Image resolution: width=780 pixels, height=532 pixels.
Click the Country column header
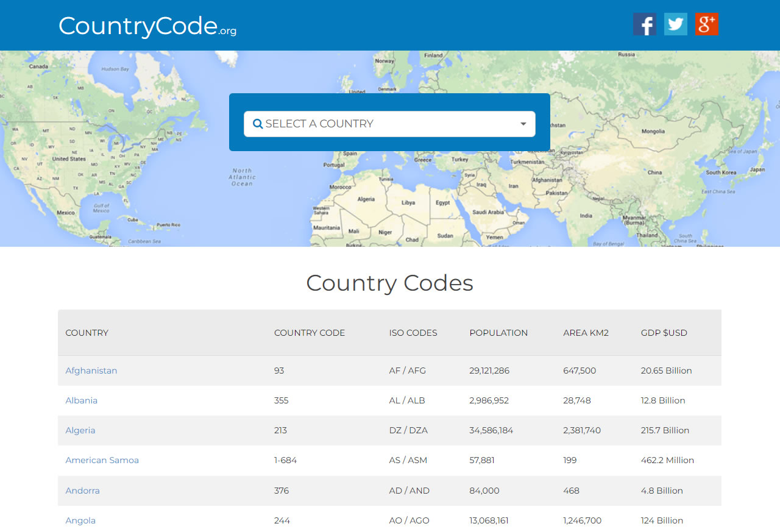click(87, 333)
